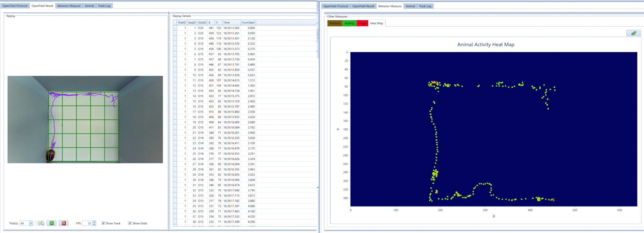The image size is (644, 233).
Task: Stop replay using the red power icon
Action: [64, 223]
